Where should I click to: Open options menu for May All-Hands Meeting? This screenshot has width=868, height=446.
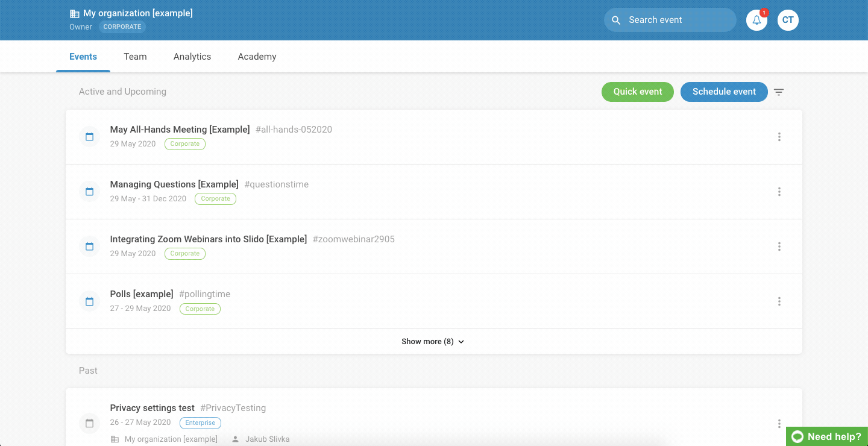tap(779, 137)
